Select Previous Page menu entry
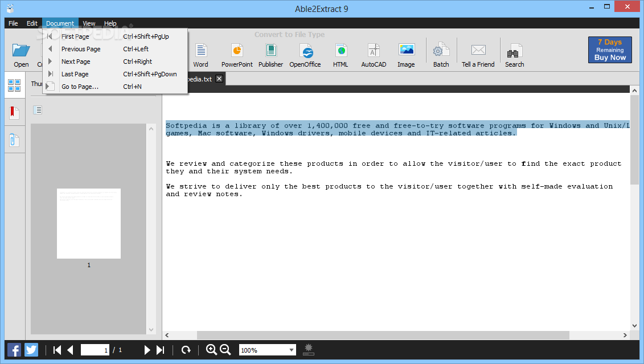The image size is (644, 364). click(x=116, y=49)
